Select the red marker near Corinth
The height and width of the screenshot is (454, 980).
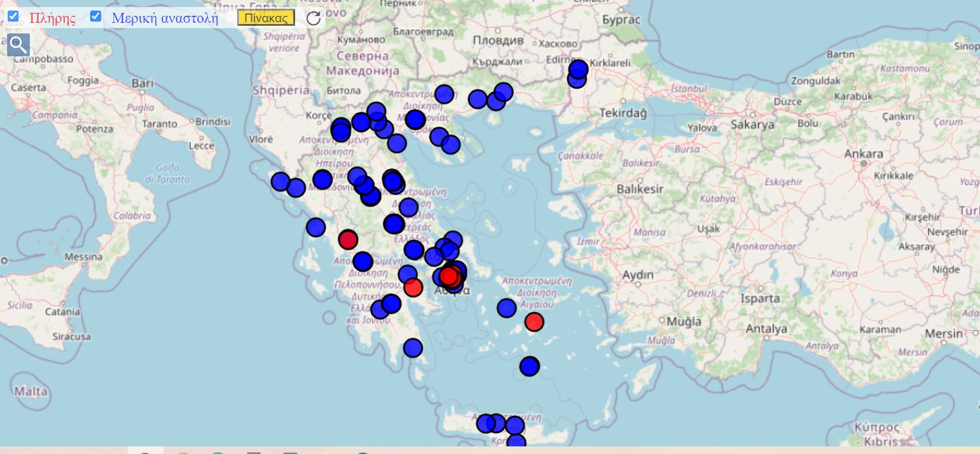[413, 288]
